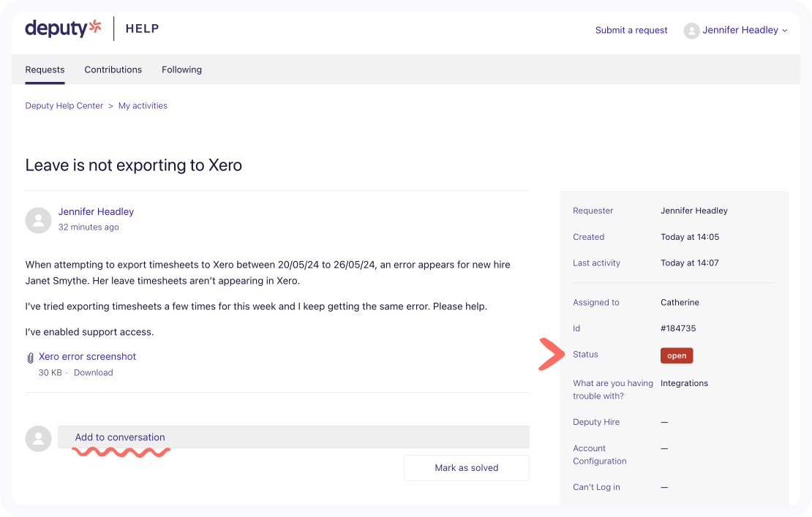Open Jennifer Headley author profile link
The width and height of the screenshot is (812, 517).
click(96, 211)
